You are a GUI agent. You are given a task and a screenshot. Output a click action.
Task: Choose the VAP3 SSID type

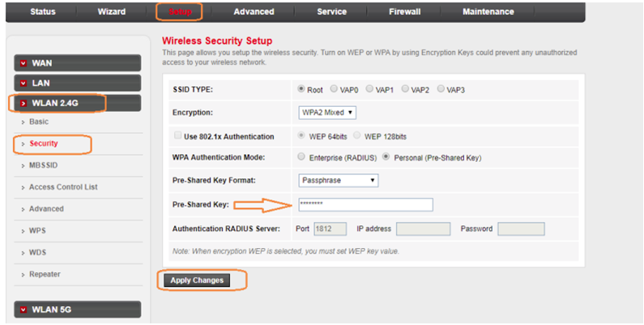(x=441, y=89)
